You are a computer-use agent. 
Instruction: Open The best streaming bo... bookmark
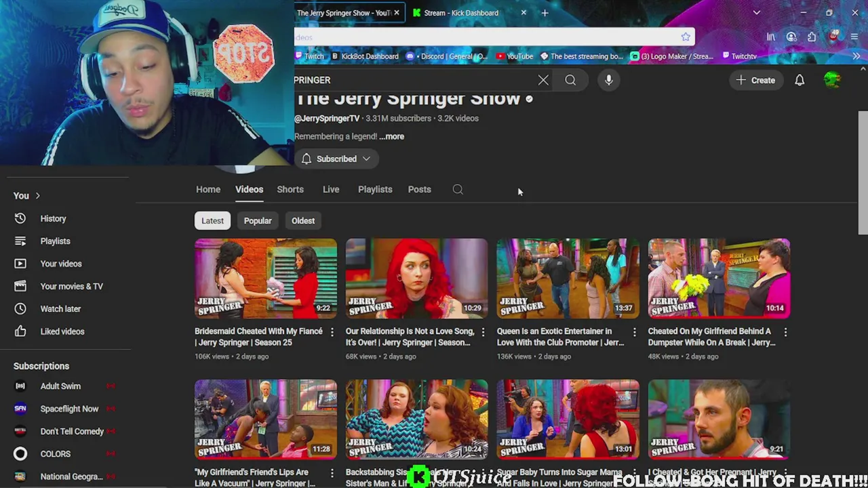click(x=581, y=56)
